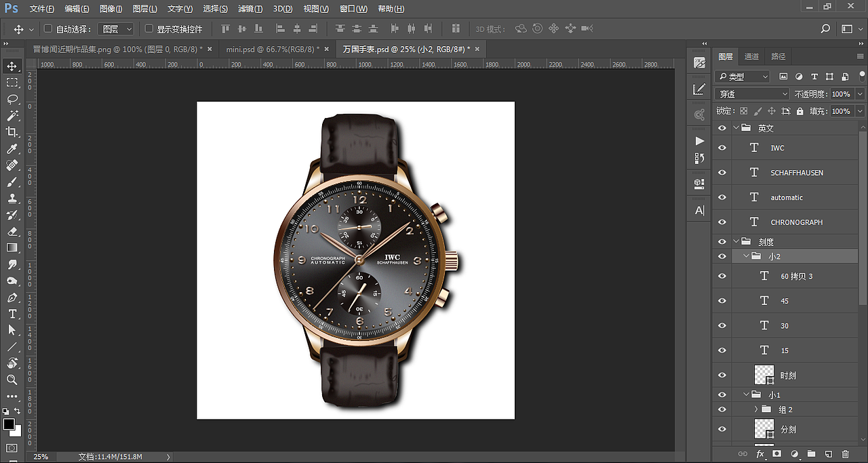This screenshot has width=868, height=463.
Task: Toggle visibility of 英文 group
Action: click(x=722, y=128)
